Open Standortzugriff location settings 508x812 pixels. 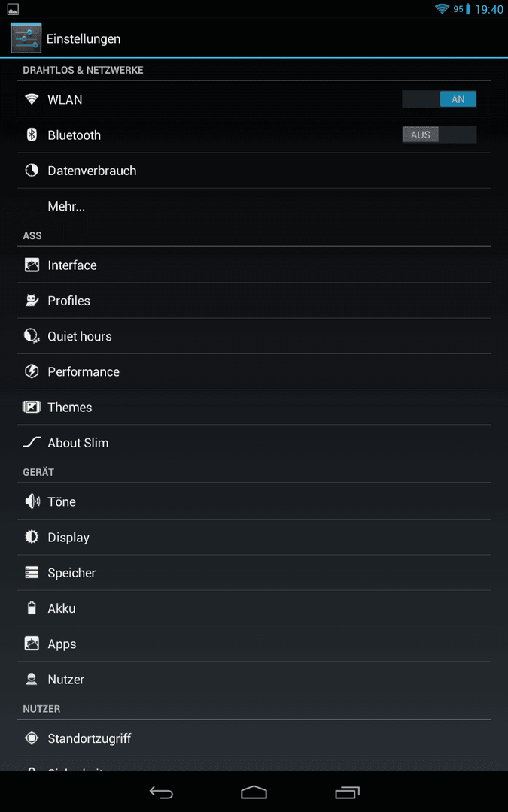[254, 738]
